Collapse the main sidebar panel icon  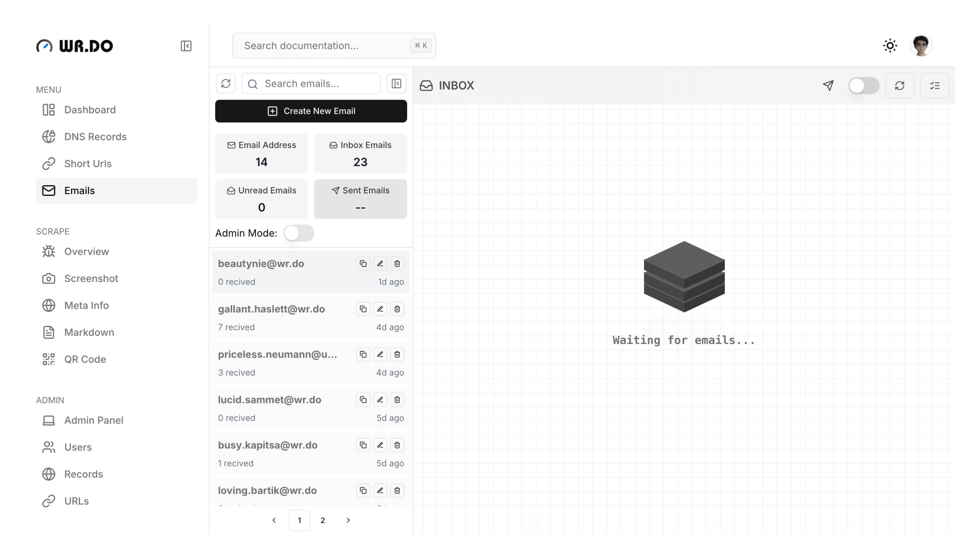coord(186,46)
